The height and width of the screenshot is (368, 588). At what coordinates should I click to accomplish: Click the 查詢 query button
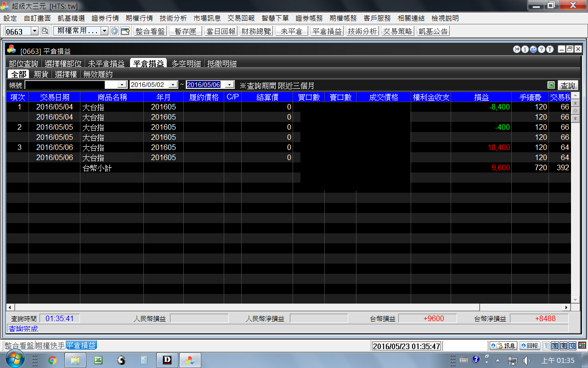pos(568,86)
